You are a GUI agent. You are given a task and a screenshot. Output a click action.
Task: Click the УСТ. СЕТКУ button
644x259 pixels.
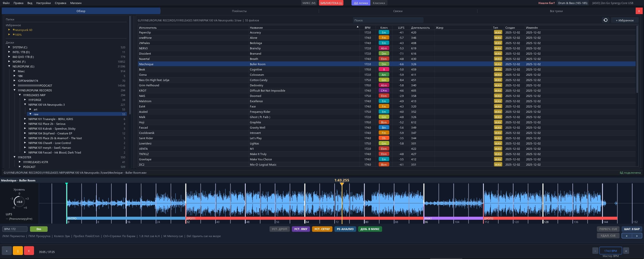(322, 229)
